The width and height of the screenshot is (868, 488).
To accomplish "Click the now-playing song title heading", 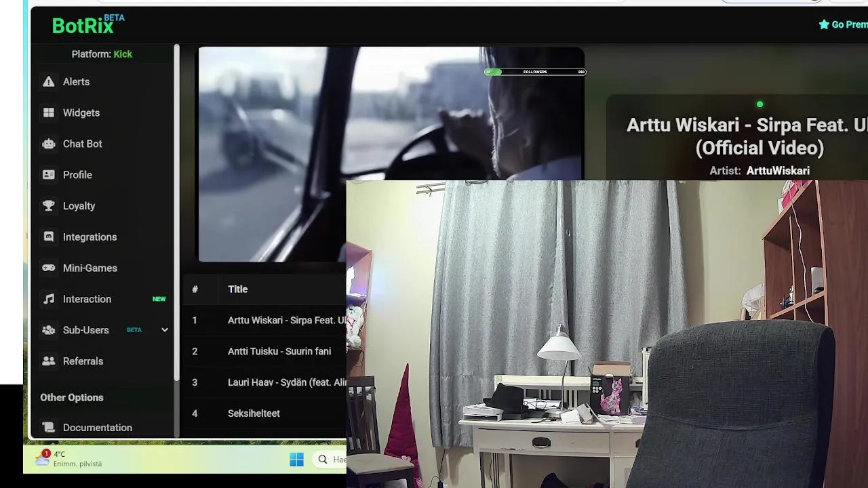I will coord(747,136).
